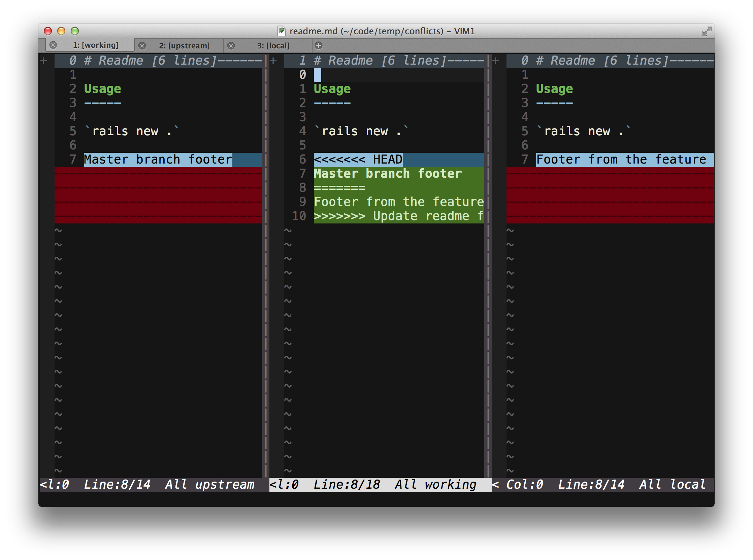The width and height of the screenshot is (753, 560).
Task: Add a new tab with plus icon
Action: click(x=318, y=45)
